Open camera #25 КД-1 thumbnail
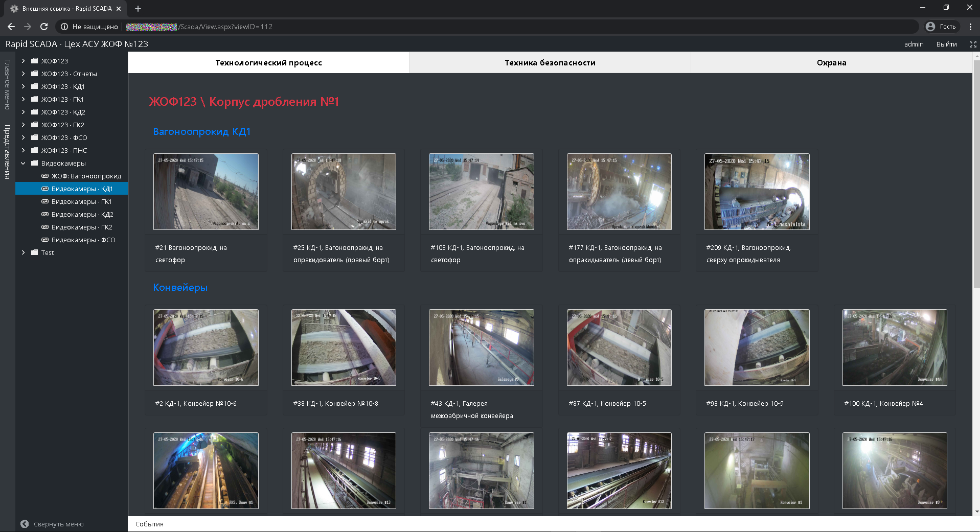 344,192
